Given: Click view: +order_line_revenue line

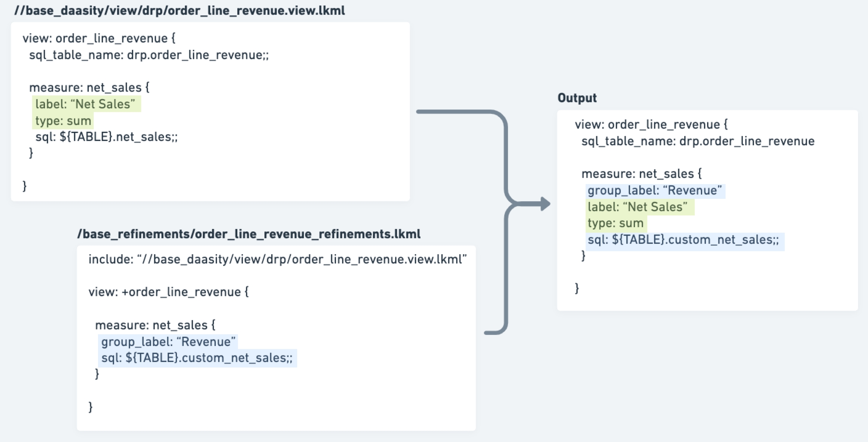Looking at the screenshot, I should pos(168,292).
